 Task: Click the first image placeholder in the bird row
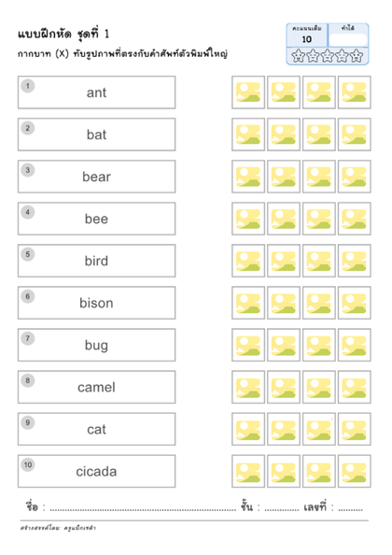[248, 261]
